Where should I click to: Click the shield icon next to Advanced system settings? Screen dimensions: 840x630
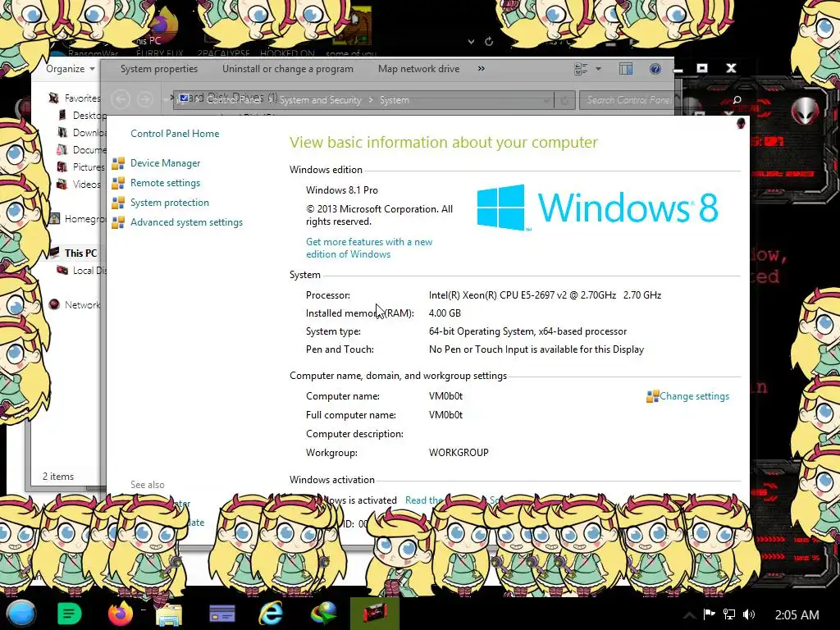[118, 222]
